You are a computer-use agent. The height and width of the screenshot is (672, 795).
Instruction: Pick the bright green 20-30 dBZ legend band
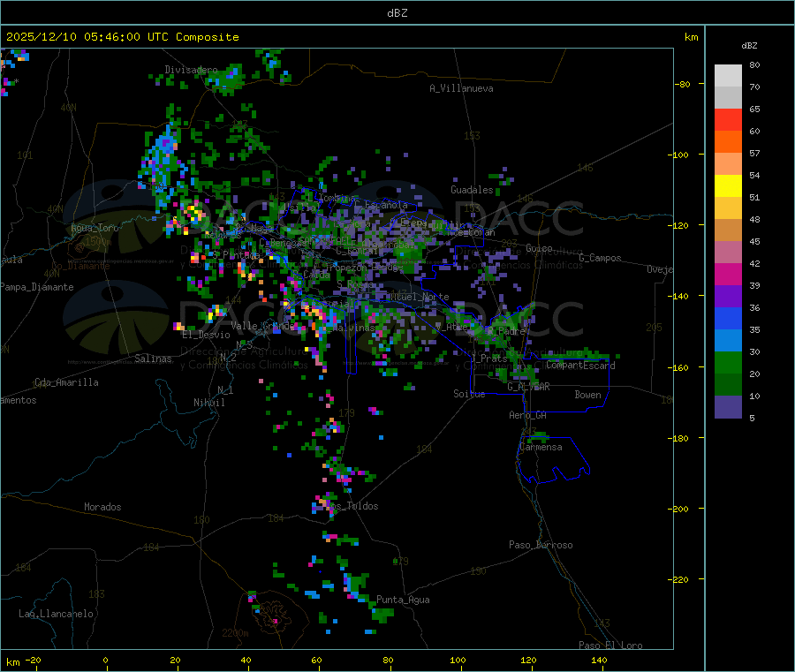click(x=728, y=362)
